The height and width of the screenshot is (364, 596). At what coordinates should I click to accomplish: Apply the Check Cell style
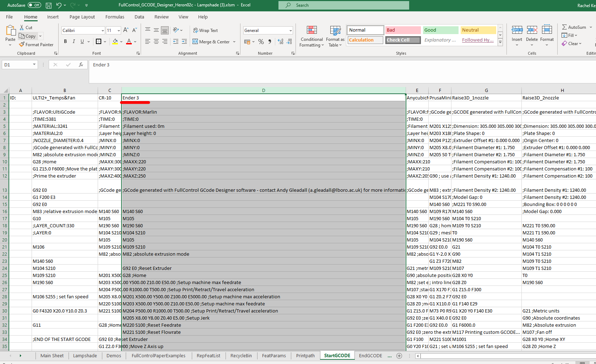pyautogui.click(x=403, y=40)
